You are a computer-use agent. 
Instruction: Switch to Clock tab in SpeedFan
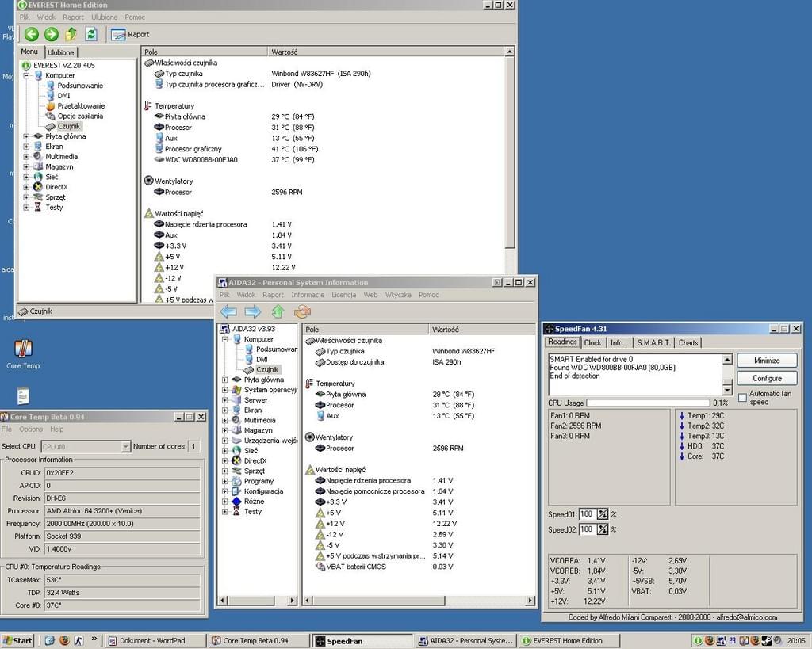(593, 342)
